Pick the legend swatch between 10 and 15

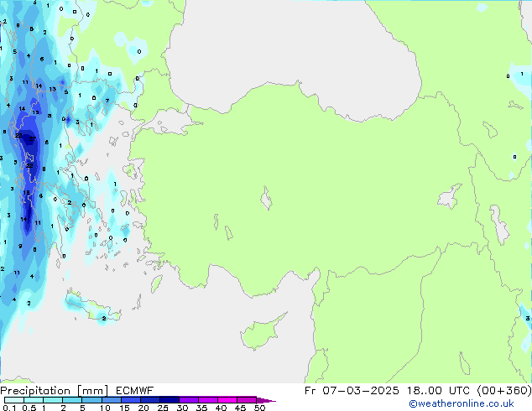(111, 400)
